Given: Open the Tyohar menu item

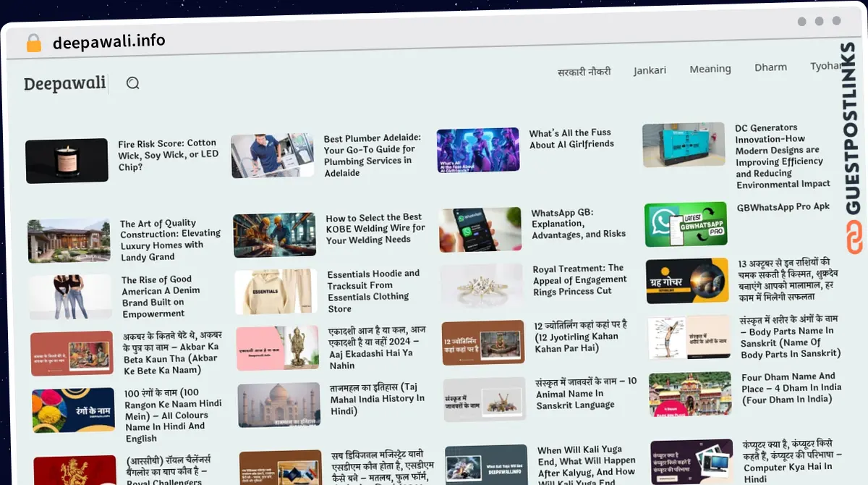Looking at the screenshot, I should coord(826,66).
